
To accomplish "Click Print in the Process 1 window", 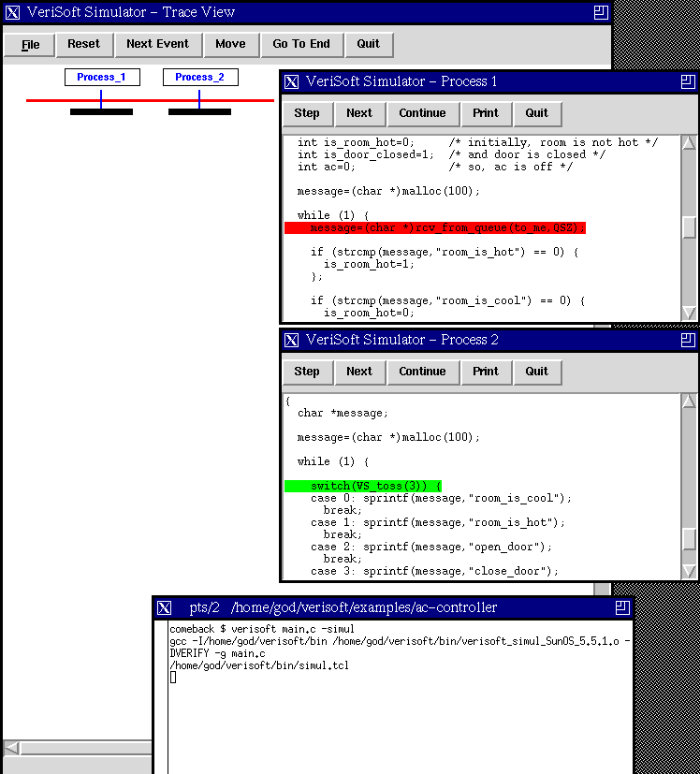I will 486,113.
